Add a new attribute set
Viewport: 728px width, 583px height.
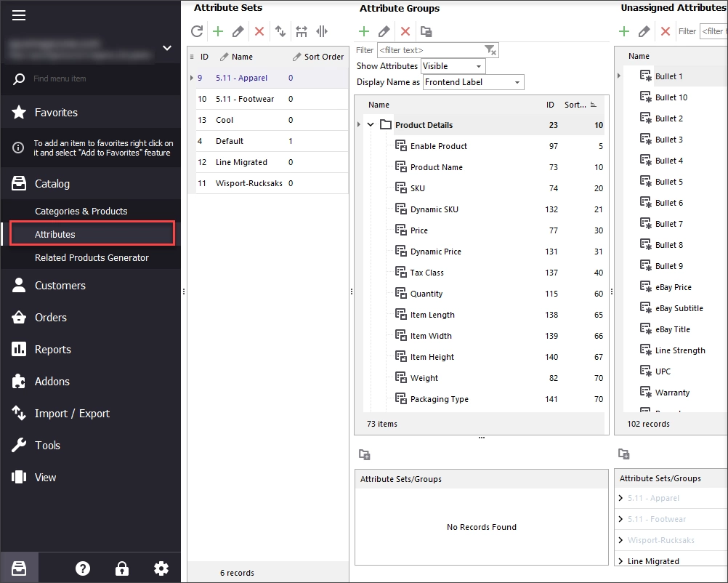tap(218, 31)
